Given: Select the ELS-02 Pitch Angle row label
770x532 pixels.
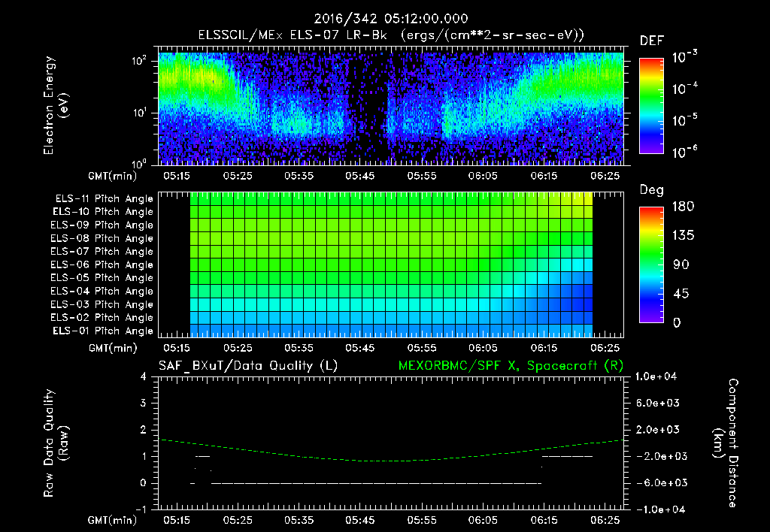Looking at the screenshot, I should coord(102,318).
